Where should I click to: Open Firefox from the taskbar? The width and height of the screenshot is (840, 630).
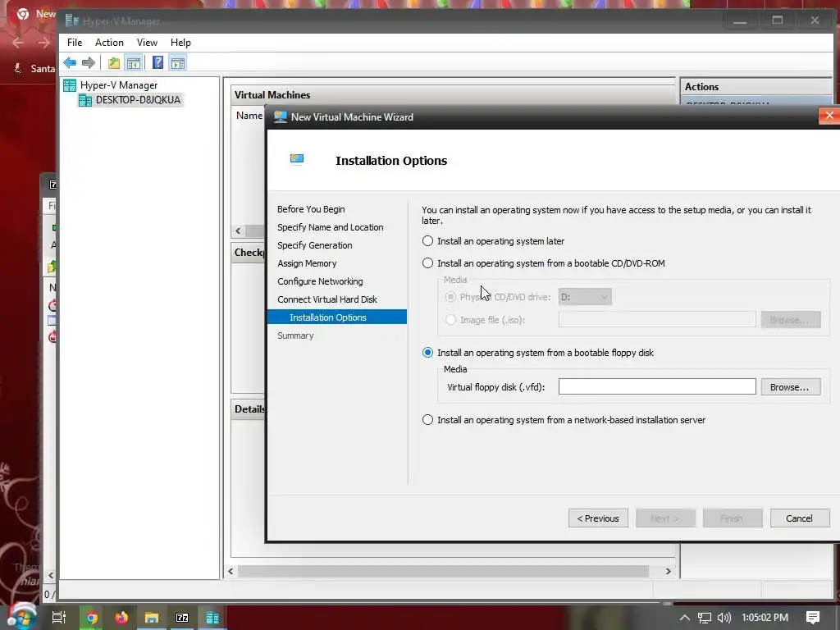(x=121, y=618)
